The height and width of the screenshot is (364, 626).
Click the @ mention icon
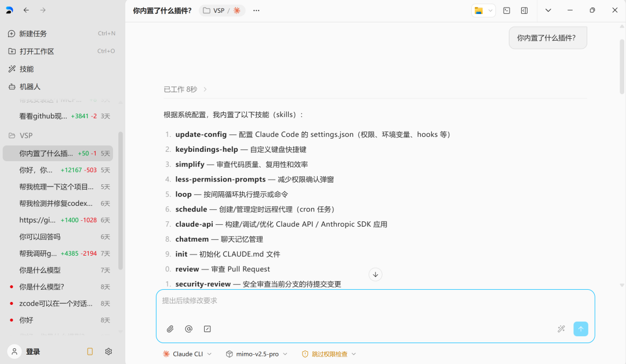[189, 329]
